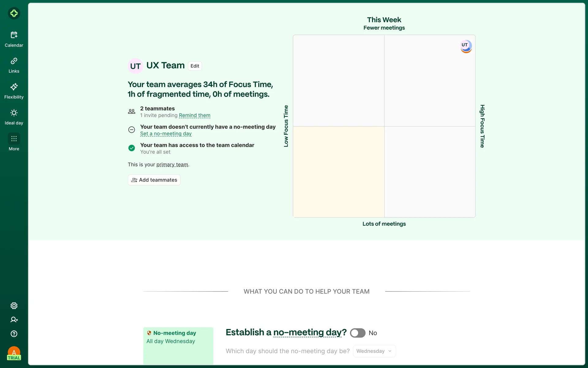
Task: Click the primary team link
Action: tap(172, 165)
